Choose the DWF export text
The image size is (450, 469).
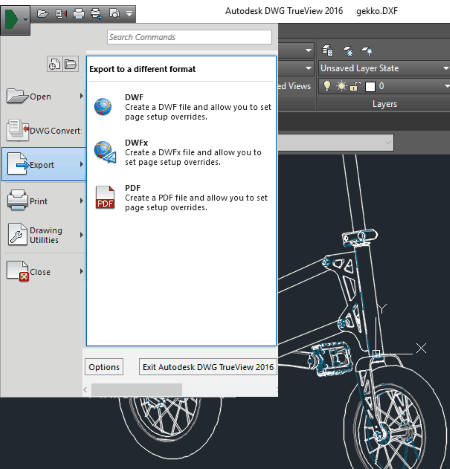(x=198, y=107)
